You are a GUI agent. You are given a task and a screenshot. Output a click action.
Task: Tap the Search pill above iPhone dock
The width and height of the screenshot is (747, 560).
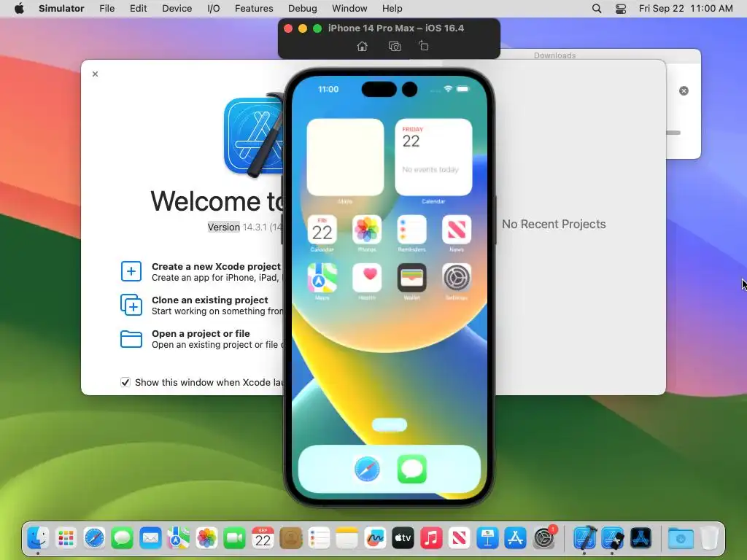pos(390,425)
